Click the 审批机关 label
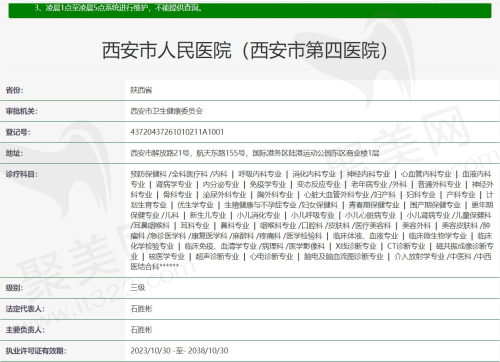Viewport: 500px width, 362px height. (21, 111)
